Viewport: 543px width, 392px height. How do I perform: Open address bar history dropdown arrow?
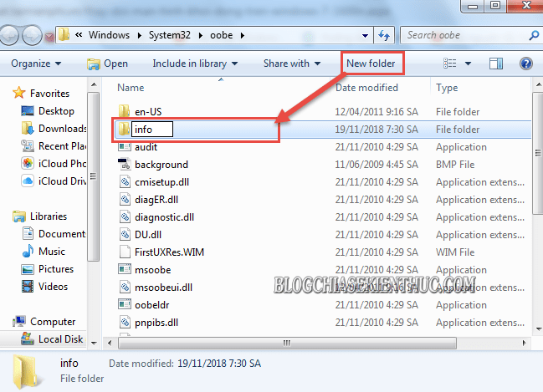[x=365, y=35]
